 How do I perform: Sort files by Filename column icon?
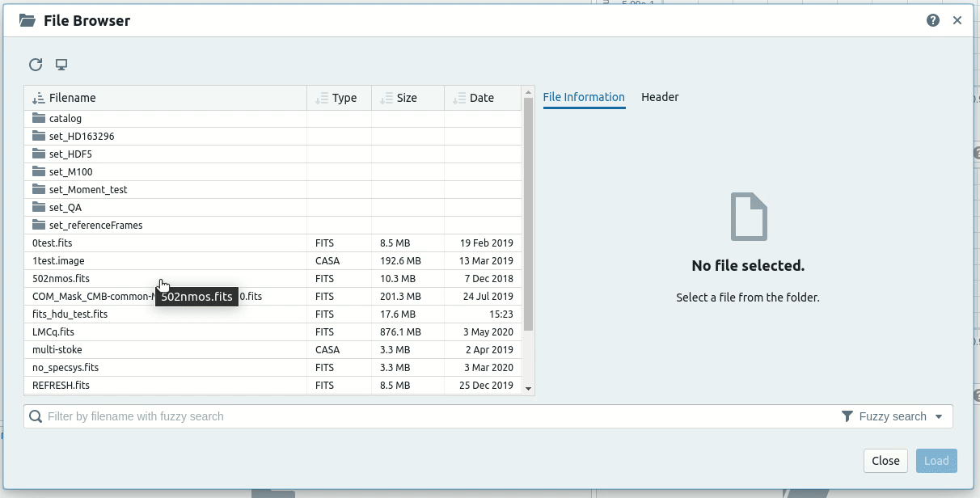coord(39,97)
